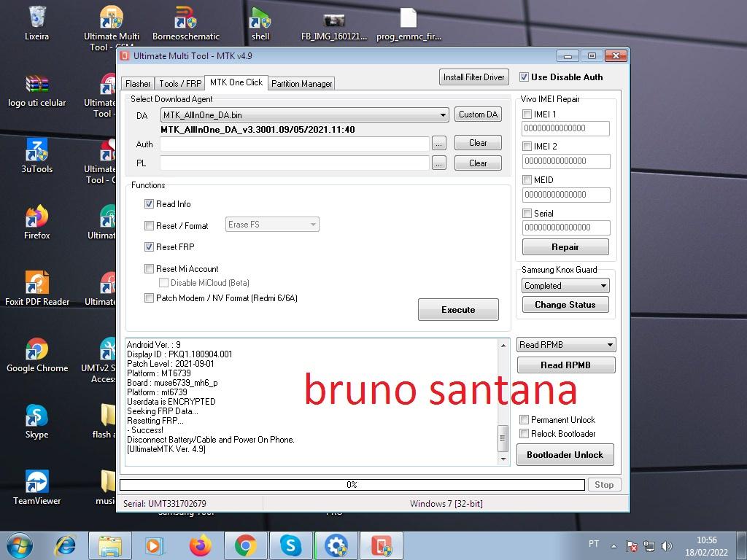Switch to the Flasher tab
The image size is (747, 560).
point(138,84)
